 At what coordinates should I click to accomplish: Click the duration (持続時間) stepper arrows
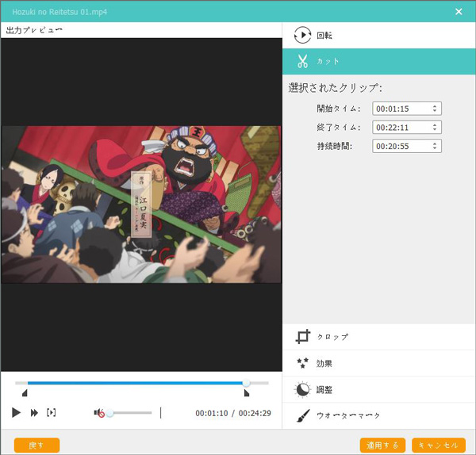436,146
